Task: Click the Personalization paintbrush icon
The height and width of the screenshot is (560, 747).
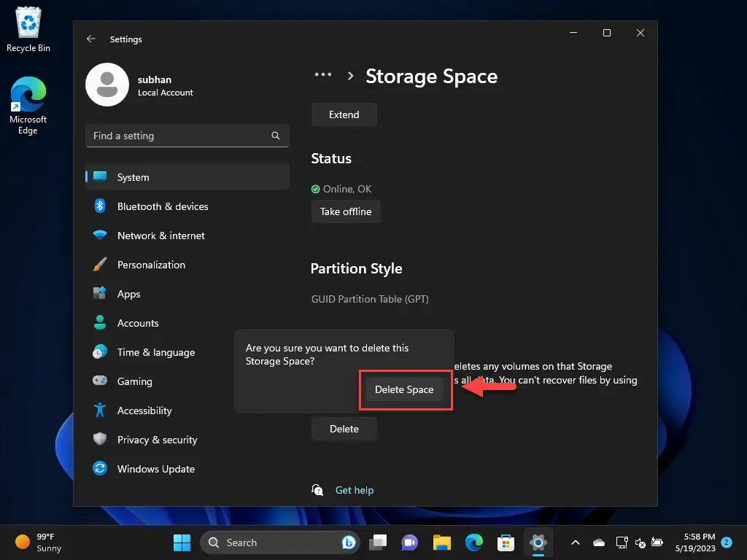Action: click(x=99, y=264)
